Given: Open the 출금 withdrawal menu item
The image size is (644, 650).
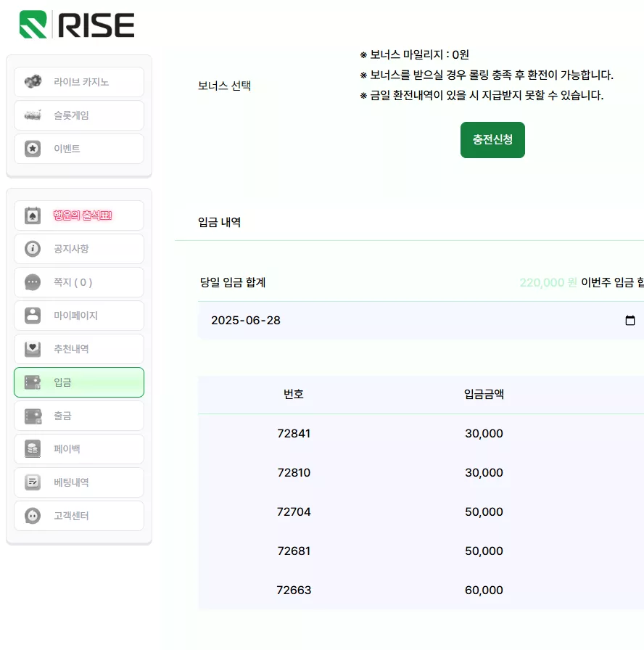Looking at the screenshot, I should coord(79,416).
